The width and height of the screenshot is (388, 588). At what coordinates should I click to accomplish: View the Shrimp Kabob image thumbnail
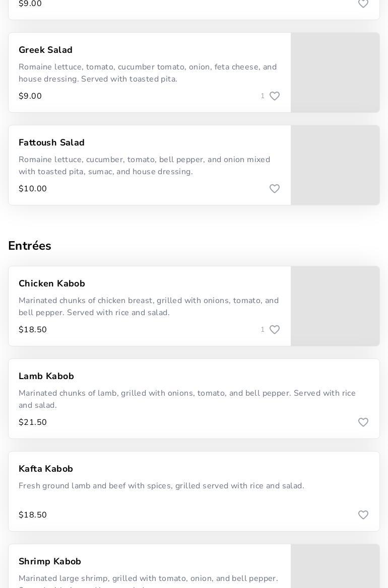pyautogui.click(x=335, y=566)
